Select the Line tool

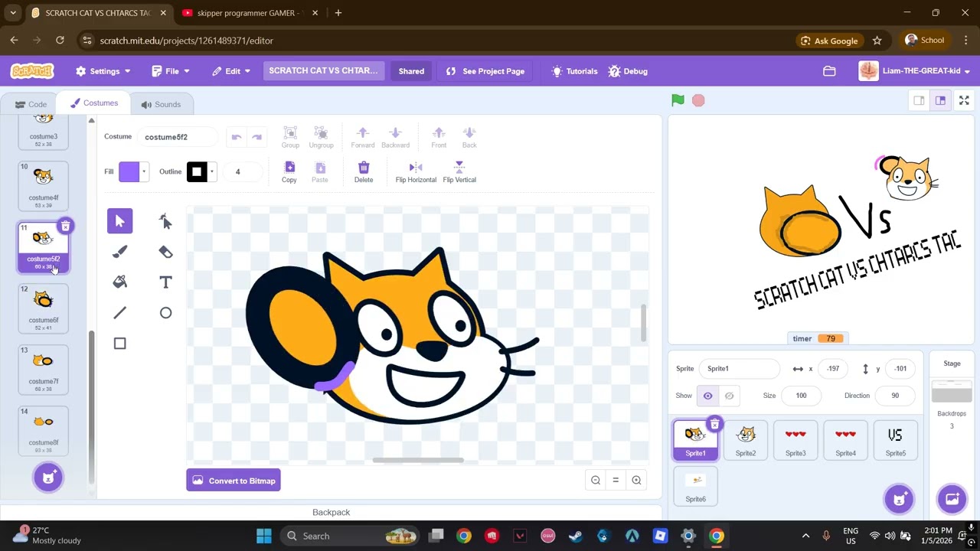coord(119,313)
